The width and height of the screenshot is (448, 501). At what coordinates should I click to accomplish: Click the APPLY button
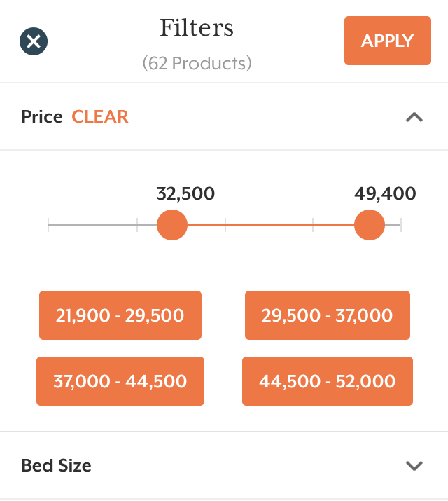[388, 41]
